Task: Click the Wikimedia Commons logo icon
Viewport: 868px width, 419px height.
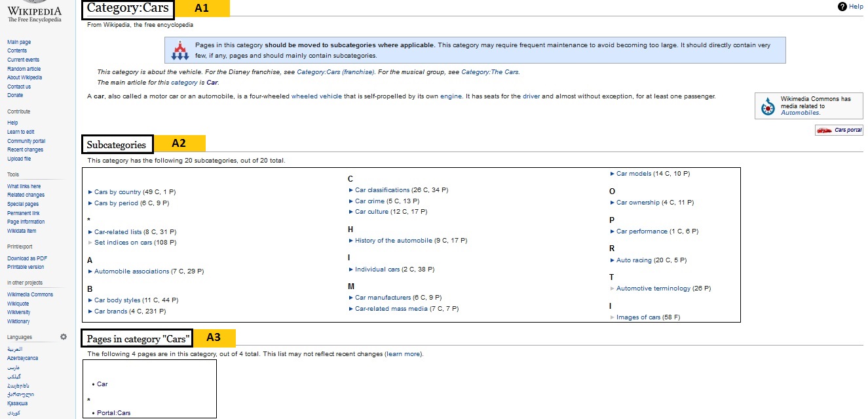Action: pyautogui.click(x=768, y=106)
